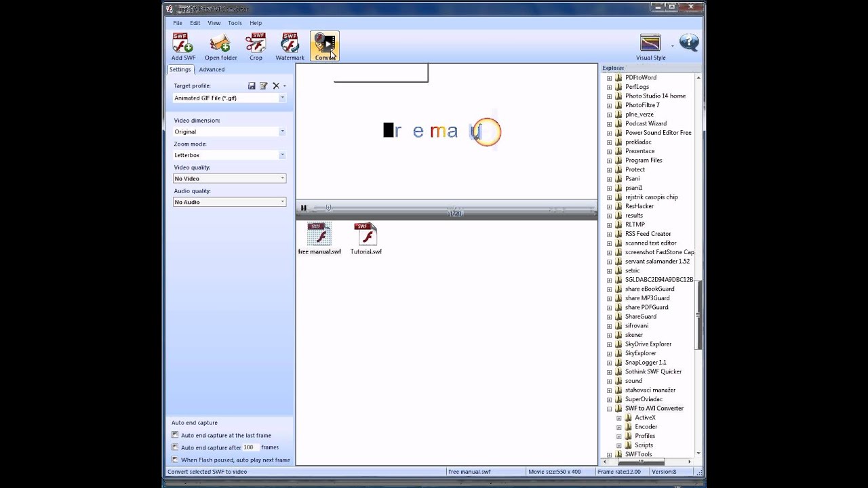
Task: Open the Edit menu
Action: (x=195, y=23)
